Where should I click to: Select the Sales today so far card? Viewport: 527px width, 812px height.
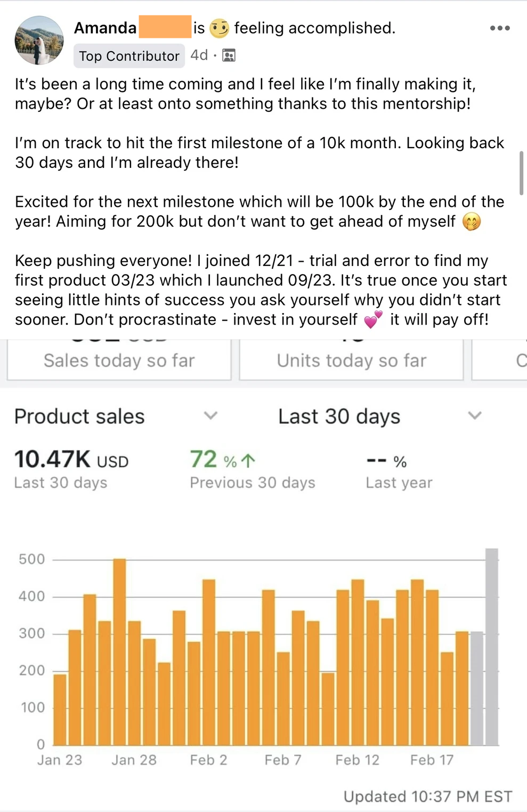click(x=119, y=360)
